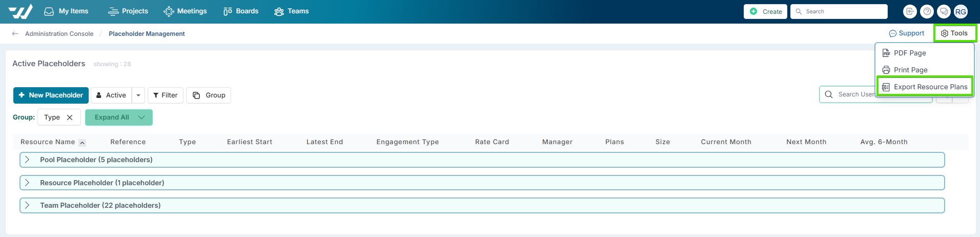
Task: Click the app logo in the top-left
Action: pyautogui.click(x=21, y=11)
